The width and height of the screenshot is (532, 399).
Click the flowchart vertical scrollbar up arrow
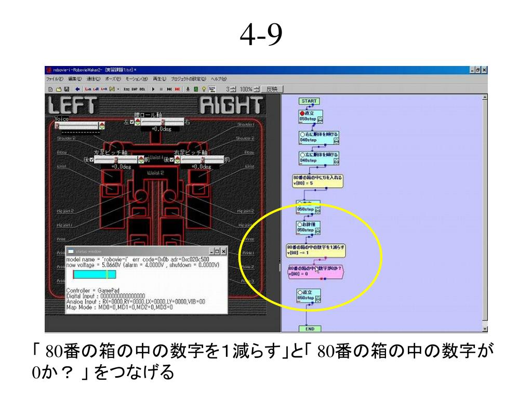click(x=485, y=98)
